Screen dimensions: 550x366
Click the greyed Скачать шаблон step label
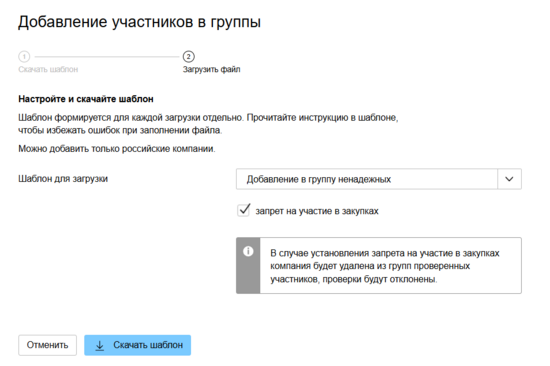pos(48,69)
